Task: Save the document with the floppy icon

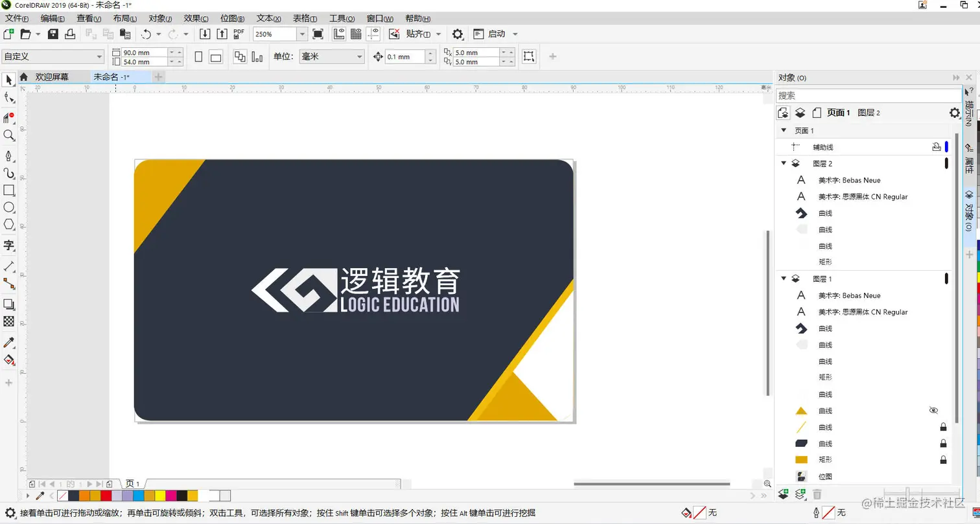Action: coord(53,34)
